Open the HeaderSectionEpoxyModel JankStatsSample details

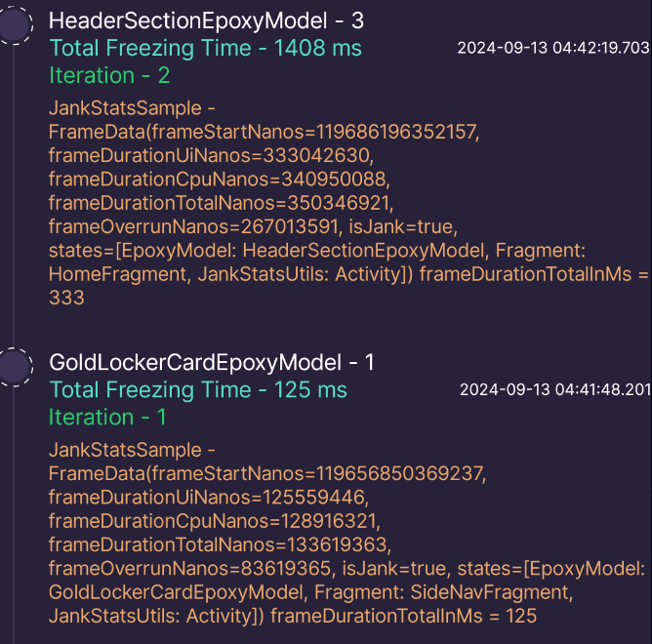(x=348, y=203)
